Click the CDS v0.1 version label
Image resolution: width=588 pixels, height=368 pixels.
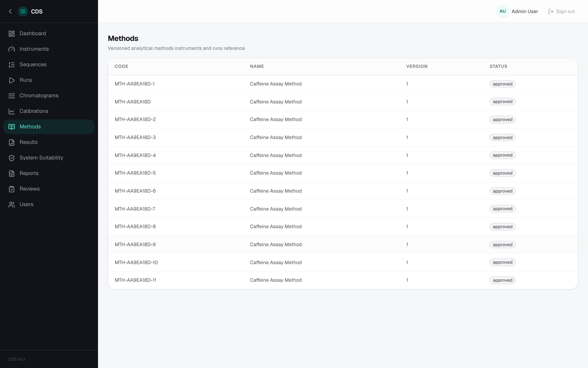click(17, 359)
